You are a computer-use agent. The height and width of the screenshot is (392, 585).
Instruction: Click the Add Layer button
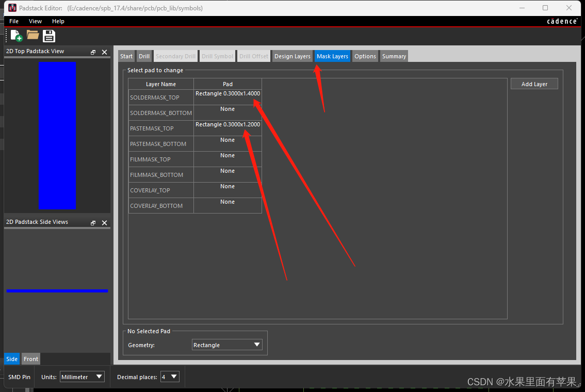(534, 84)
